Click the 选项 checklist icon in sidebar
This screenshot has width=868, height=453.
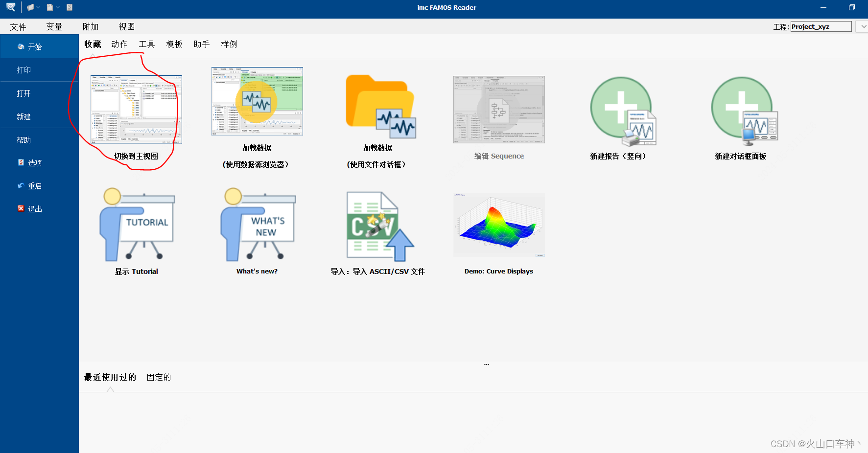(x=21, y=162)
